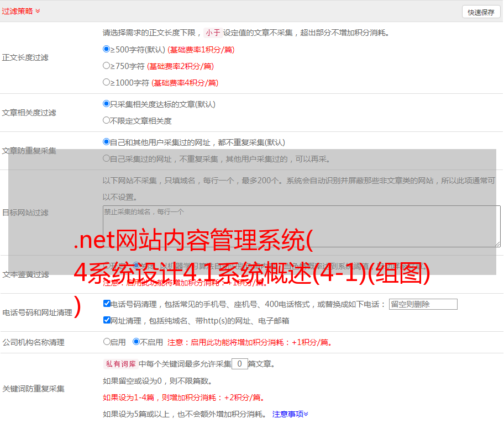
Task: Select the ≥500字符 default length option
Action: 106,49
